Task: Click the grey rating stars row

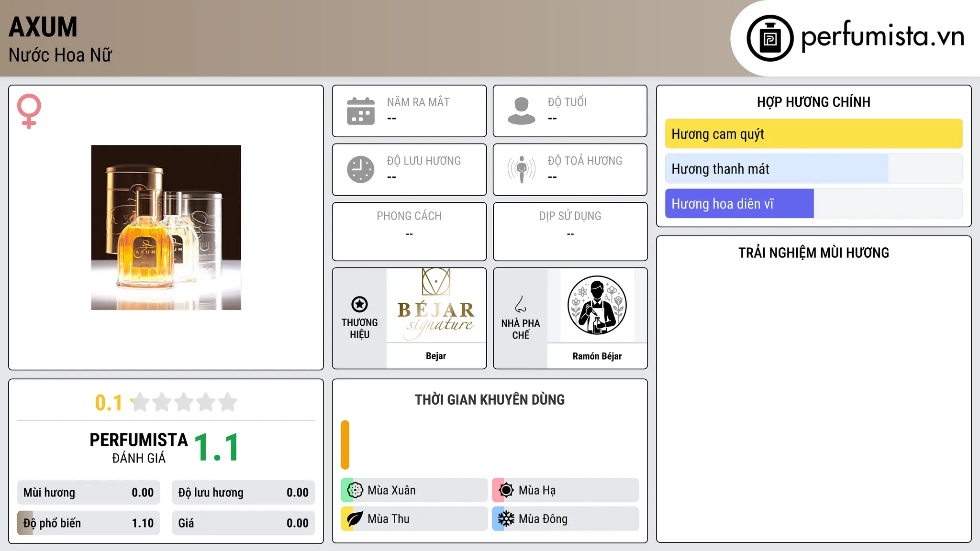Action: pos(184,402)
